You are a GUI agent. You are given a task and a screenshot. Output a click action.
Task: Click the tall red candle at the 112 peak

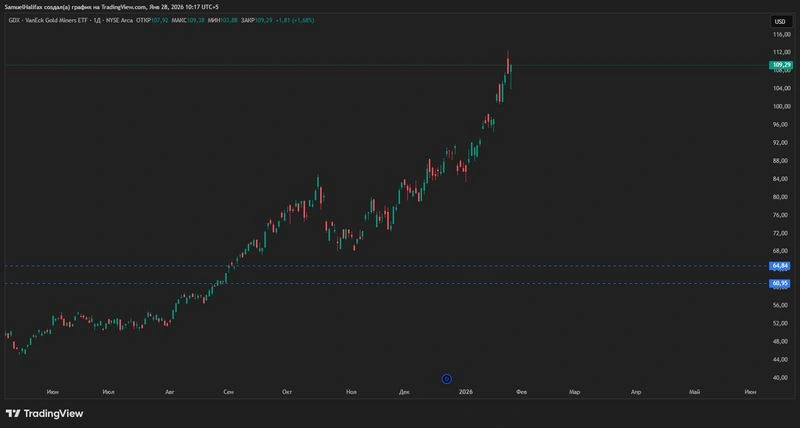[508, 61]
